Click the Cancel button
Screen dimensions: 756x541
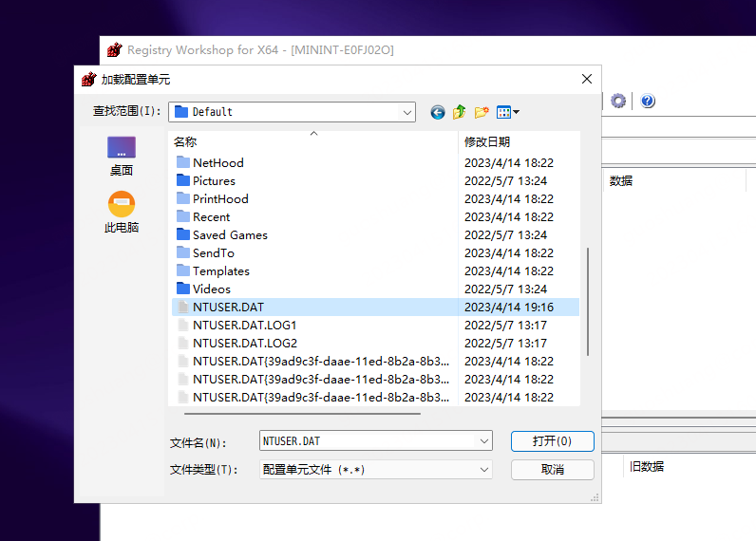(552, 470)
